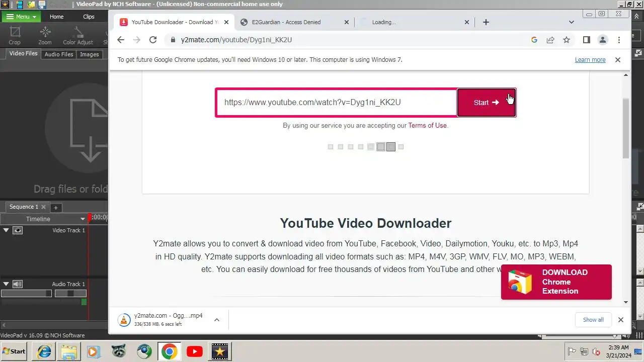Select the Video Files bin tab
644x362 pixels.
(23, 53)
